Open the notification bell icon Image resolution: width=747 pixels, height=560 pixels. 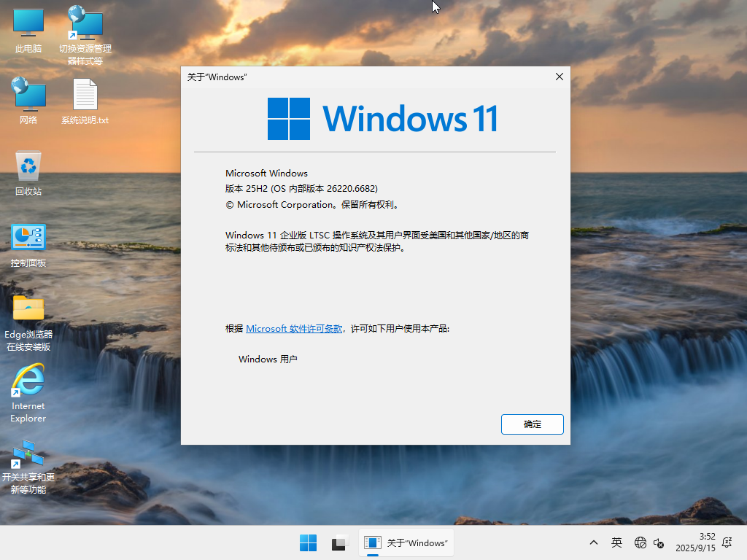(x=727, y=542)
